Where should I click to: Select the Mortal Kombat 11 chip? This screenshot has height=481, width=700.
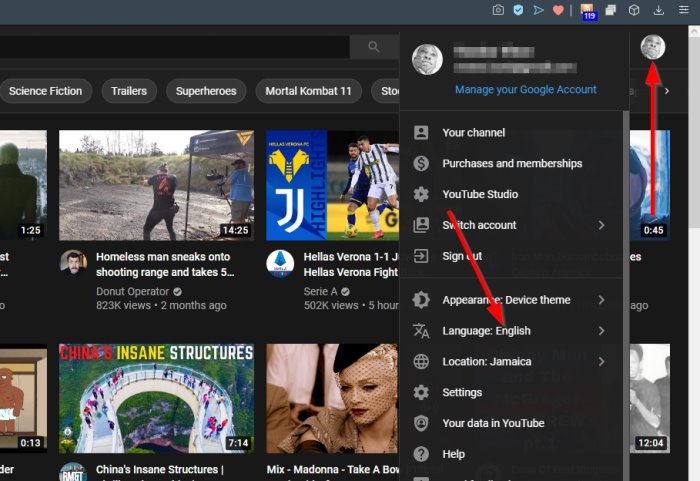click(x=308, y=91)
